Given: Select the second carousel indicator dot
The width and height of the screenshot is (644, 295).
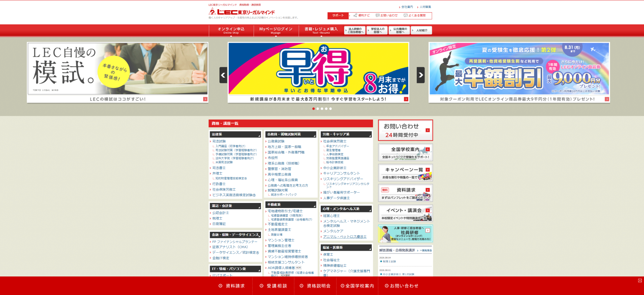Looking at the screenshot, I should click(x=318, y=109).
